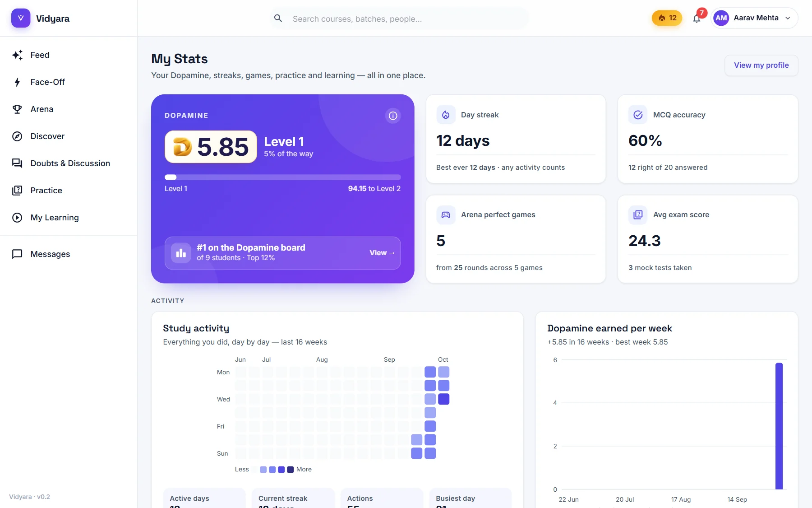Viewport: 812px width, 508px height.
Task: Click the AM avatar circle
Action: [721, 18]
